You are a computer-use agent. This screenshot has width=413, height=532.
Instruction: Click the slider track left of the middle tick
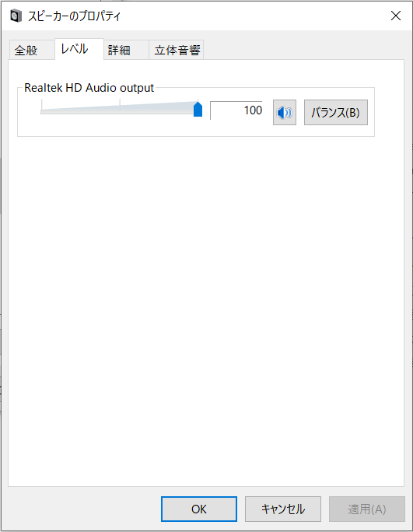pyautogui.click(x=80, y=112)
